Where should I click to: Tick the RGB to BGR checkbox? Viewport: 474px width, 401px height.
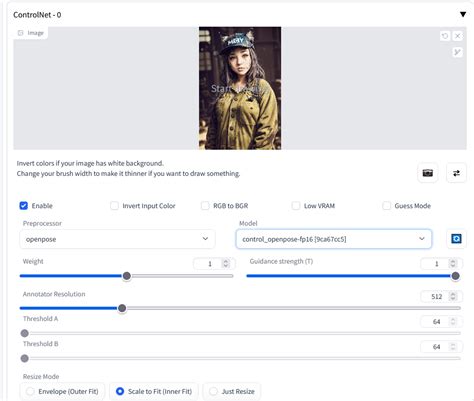point(205,206)
